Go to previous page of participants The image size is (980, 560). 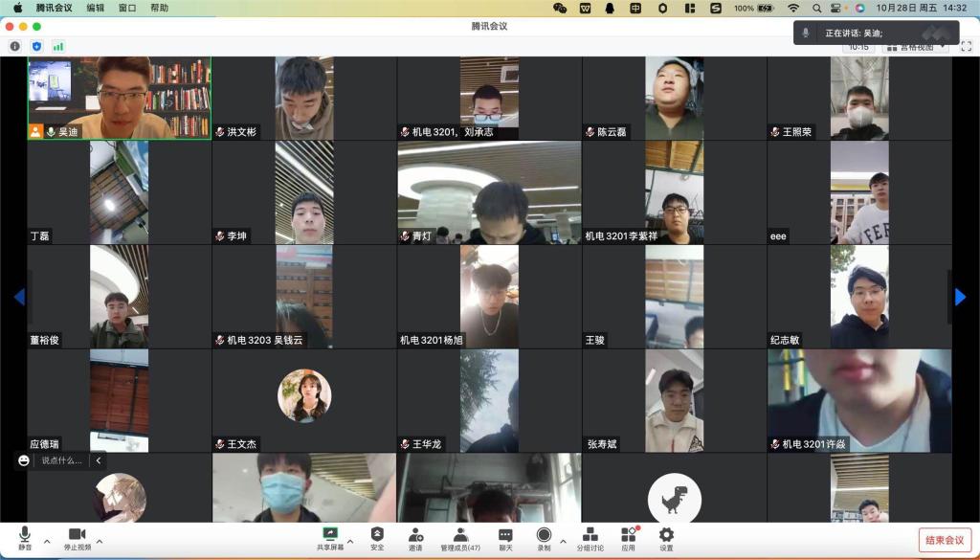pyautogui.click(x=19, y=297)
